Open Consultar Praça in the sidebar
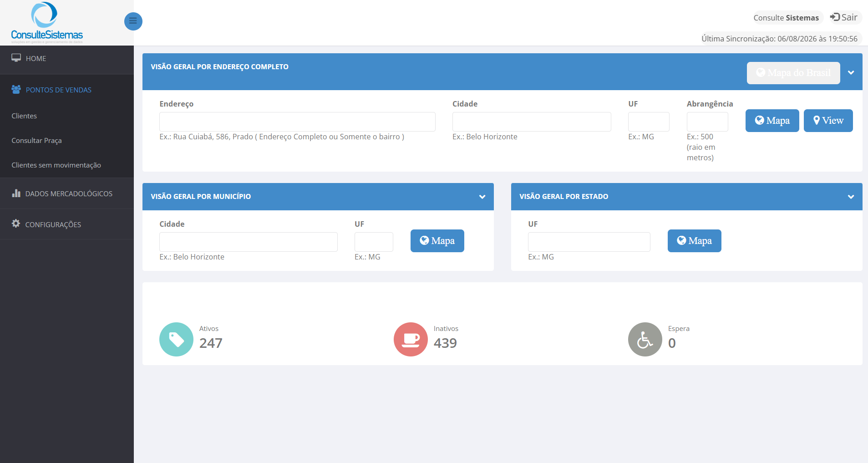The width and height of the screenshot is (868, 463). (x=36, y=140)
